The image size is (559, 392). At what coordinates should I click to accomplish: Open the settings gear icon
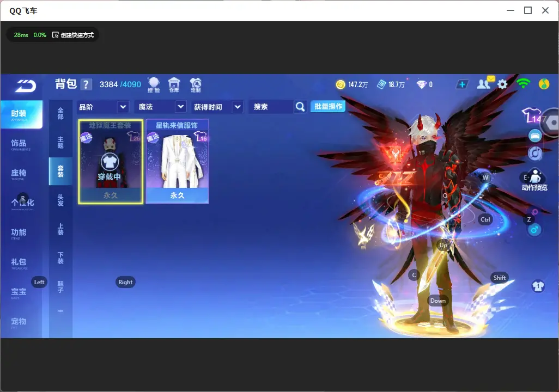[502, 84]
